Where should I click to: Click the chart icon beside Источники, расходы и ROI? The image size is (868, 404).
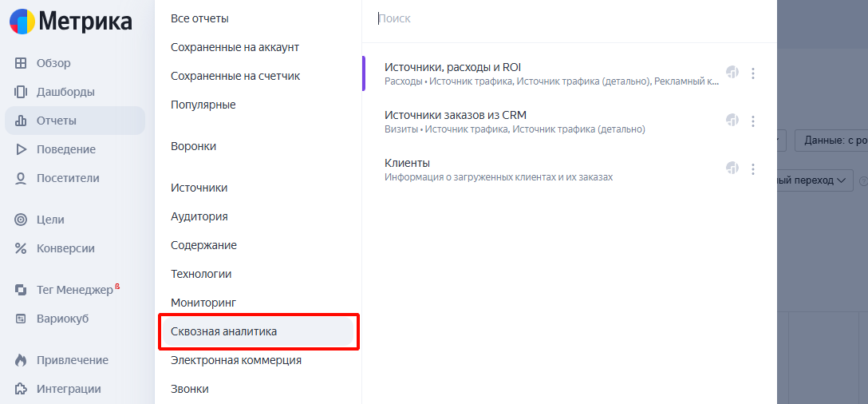732,73
